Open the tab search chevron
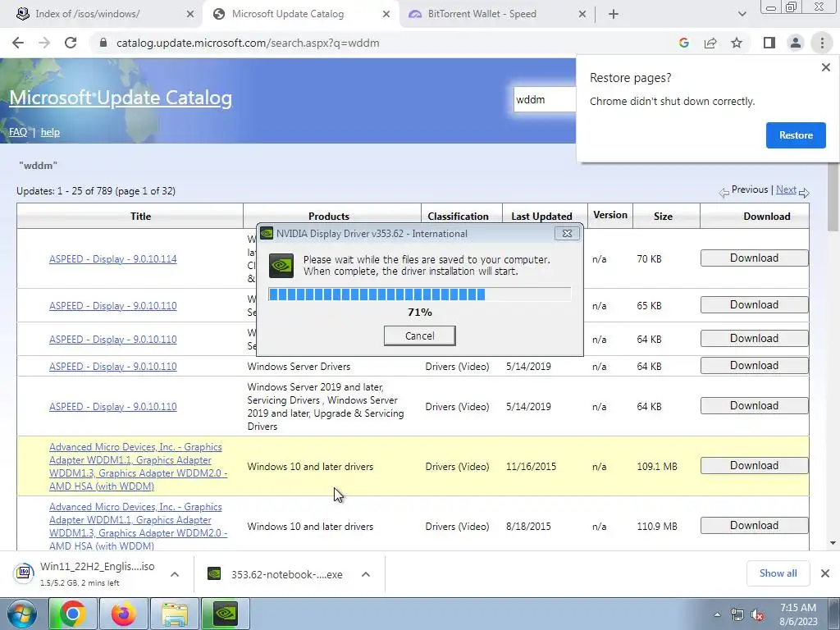The image size is (840, 630). click(742, 15)
